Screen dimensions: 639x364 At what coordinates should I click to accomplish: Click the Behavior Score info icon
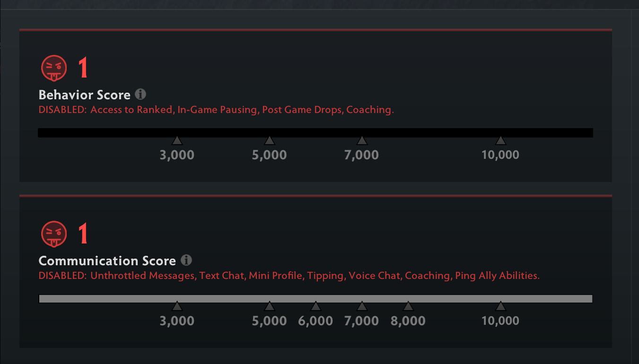coord(140,94)
